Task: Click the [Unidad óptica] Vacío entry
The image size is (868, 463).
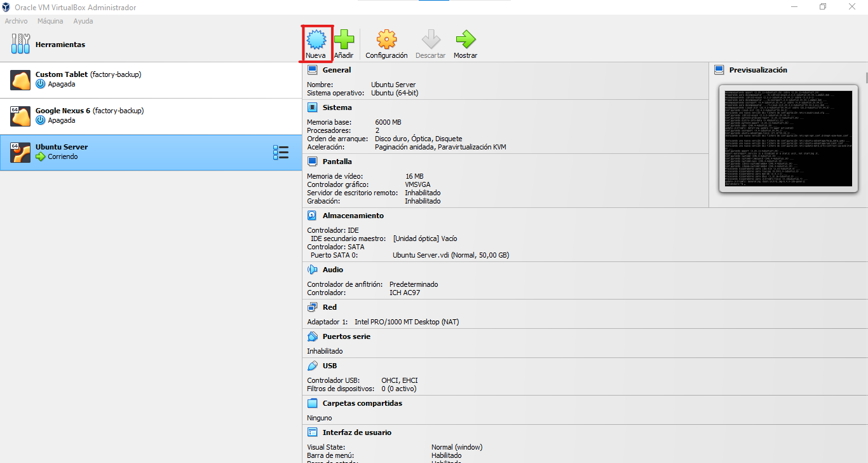Action: 425,238
